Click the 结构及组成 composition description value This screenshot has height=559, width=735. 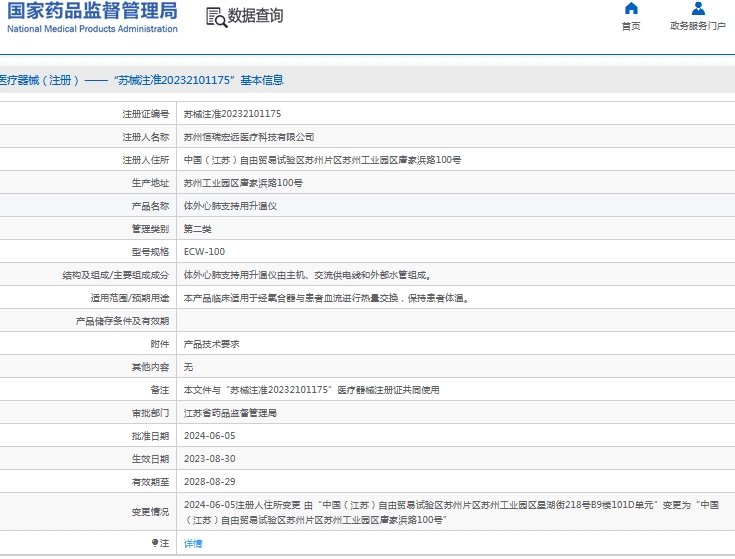pyautogui.click(x=308, y=275)
